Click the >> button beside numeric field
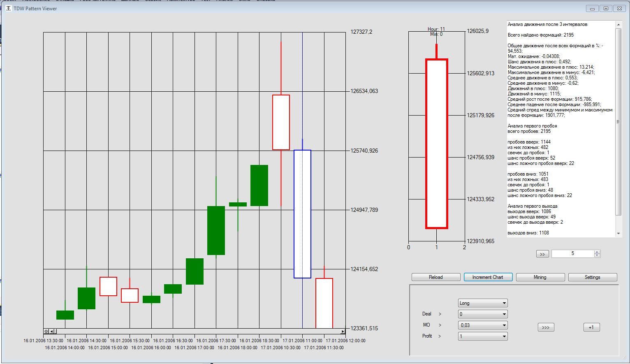The image size is (630, 364). (x=542, y=254)
